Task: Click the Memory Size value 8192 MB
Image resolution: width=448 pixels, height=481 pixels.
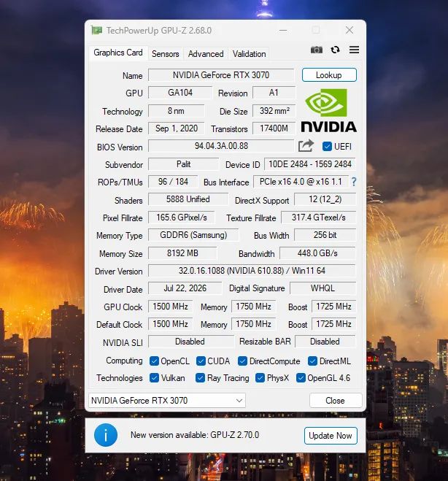Action: tap(182, 253)
